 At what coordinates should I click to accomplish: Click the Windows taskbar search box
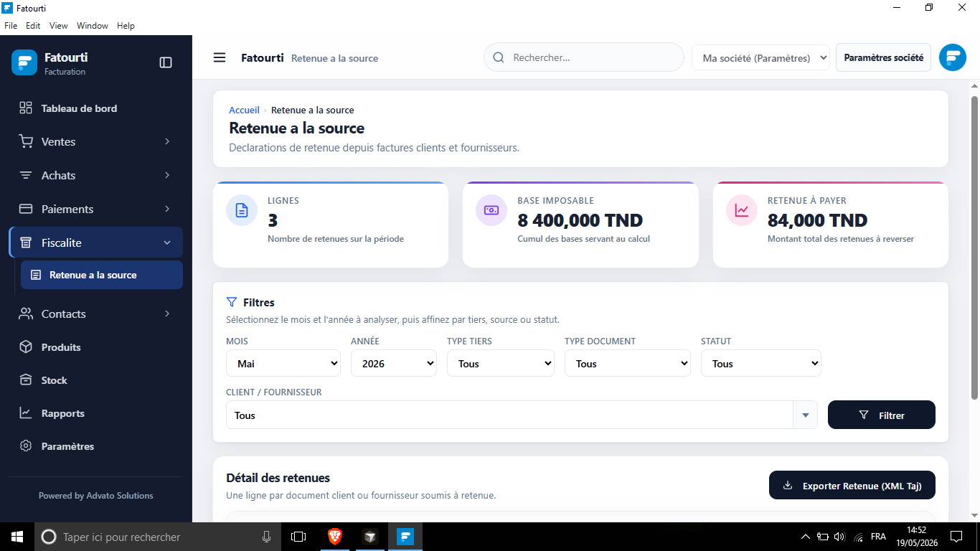click(x=158, y=536)
